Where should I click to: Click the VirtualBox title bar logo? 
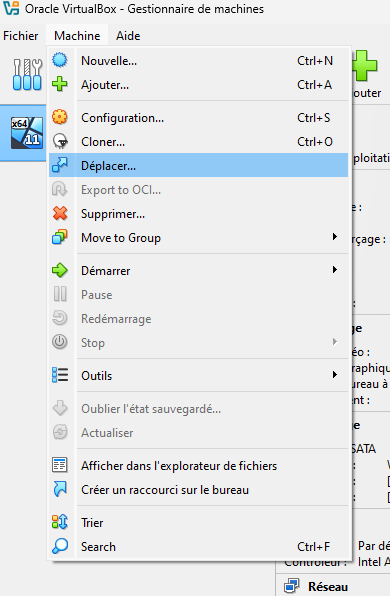(11, 8)
